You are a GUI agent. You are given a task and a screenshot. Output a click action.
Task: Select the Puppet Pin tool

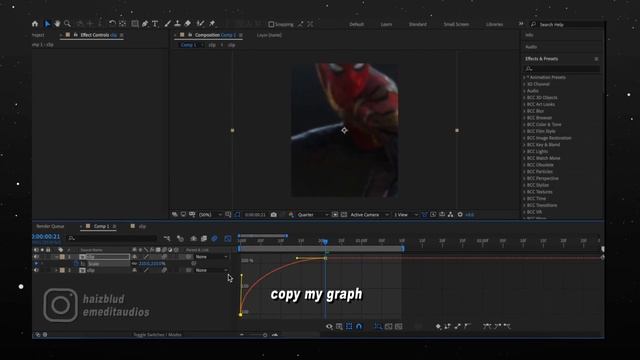(212, 24)
